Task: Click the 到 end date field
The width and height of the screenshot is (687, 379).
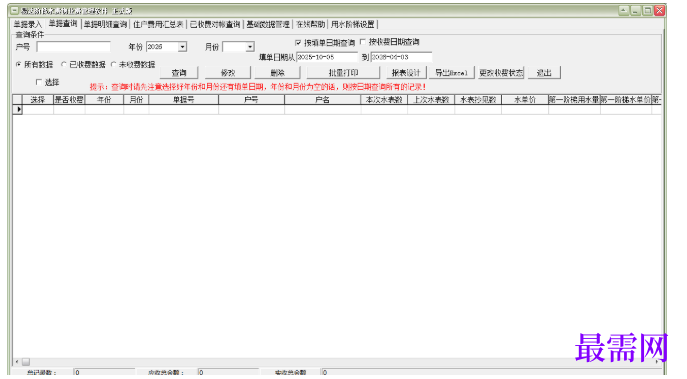Action: (401, 57)
